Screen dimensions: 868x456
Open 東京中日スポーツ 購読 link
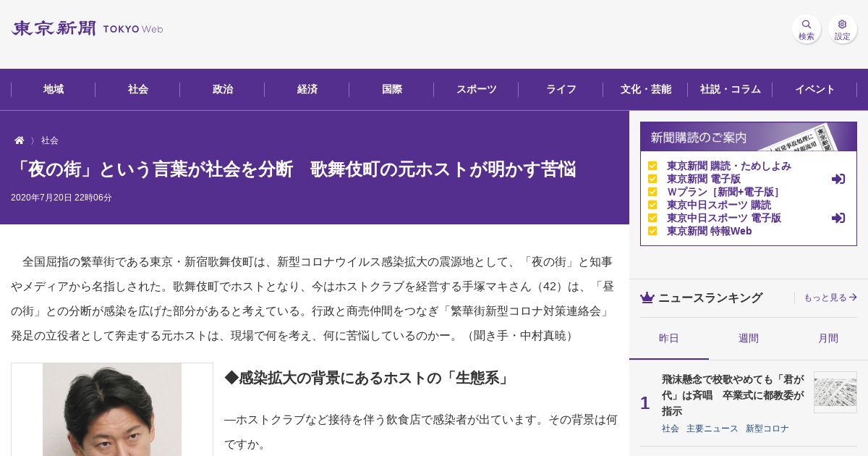[719, 205]
